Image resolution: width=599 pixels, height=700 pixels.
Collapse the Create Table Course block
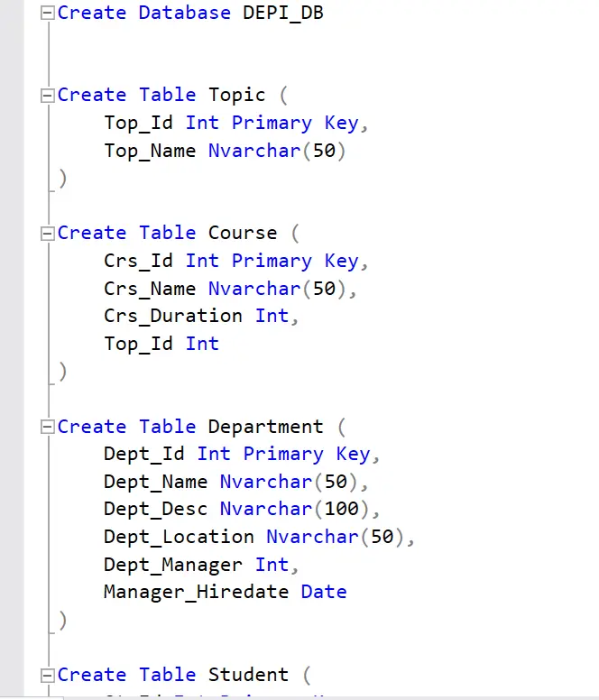pos(47,234)
